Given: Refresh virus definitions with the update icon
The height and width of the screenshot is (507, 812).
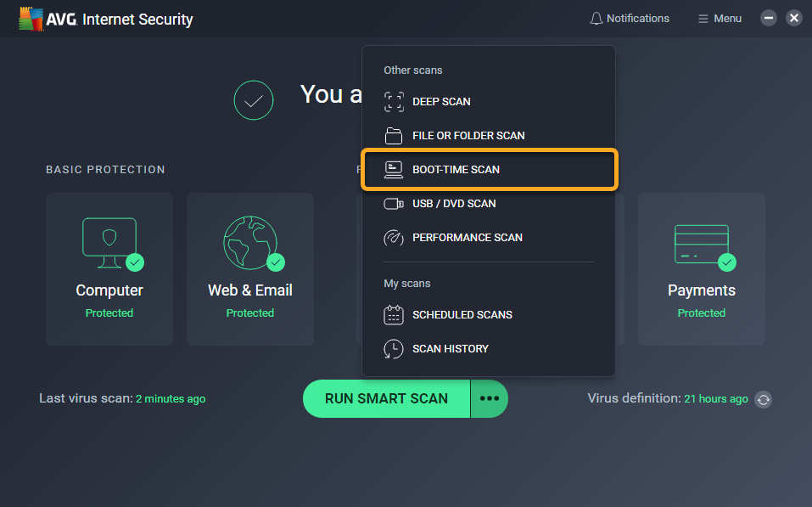Looking at the screenshot, I should tap(763, 399).
